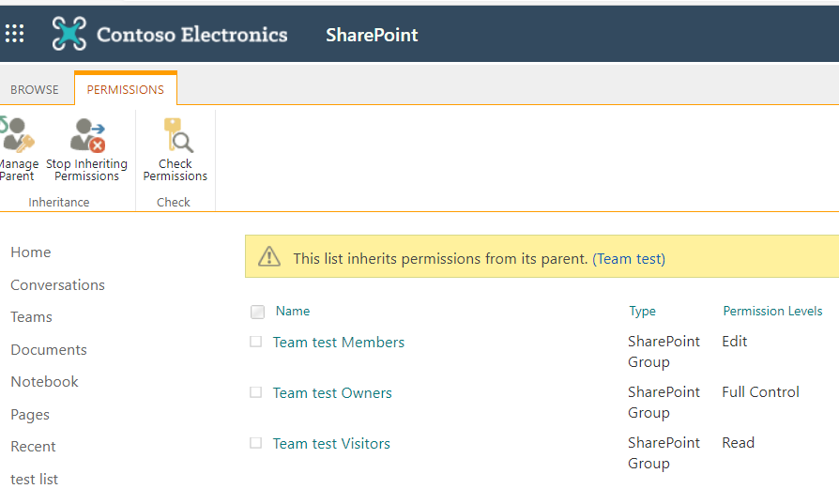The height and width of the screenshot is (504, 839).
Task: Open Notebook from the side navigation
Action: coord(44,382)
